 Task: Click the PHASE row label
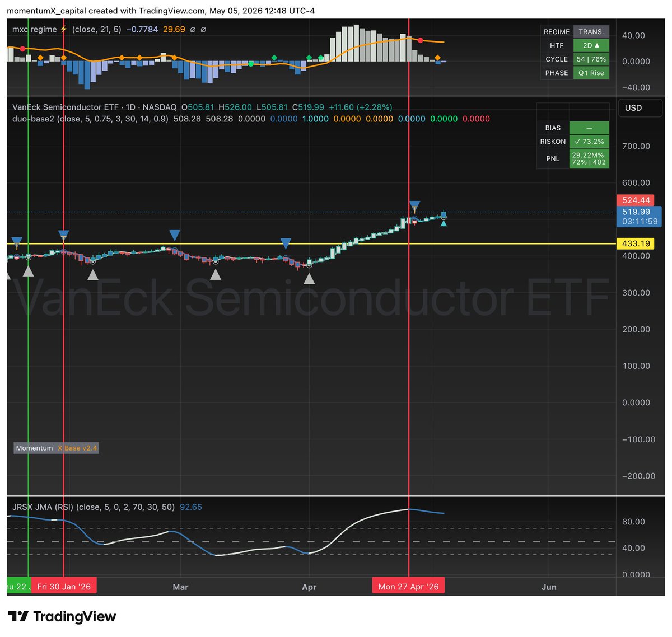557,73
